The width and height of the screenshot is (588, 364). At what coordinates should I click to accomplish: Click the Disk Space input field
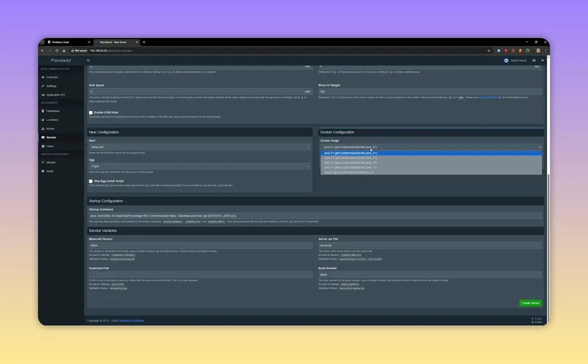196,92
